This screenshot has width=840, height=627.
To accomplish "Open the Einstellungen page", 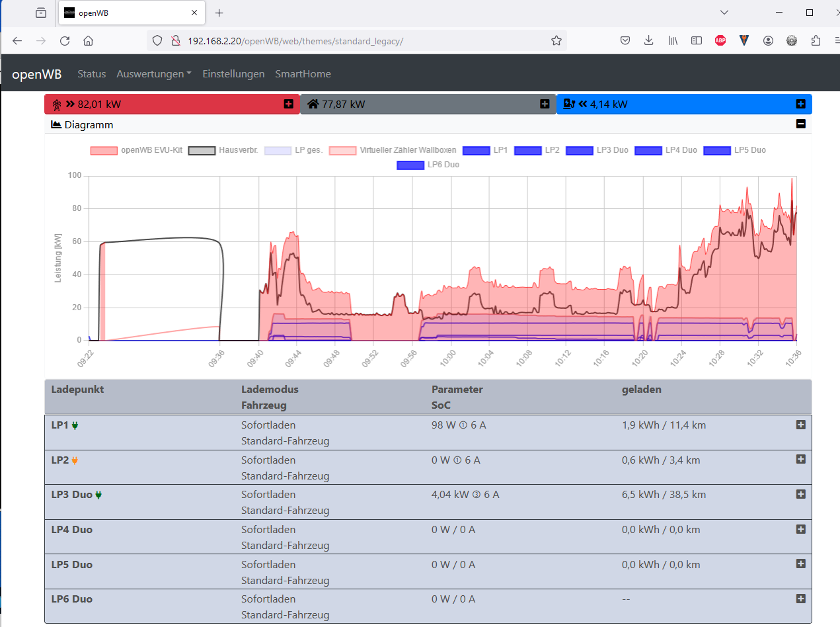I will [x=233, y=74].
